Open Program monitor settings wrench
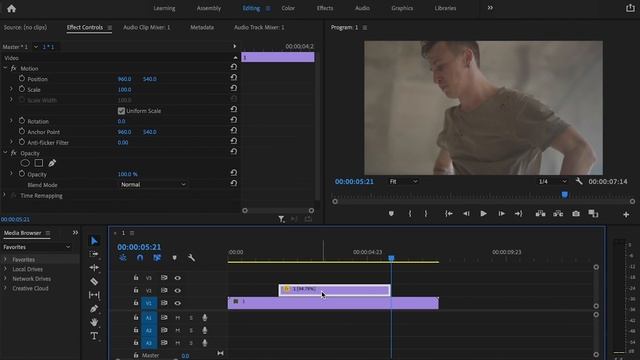640x360 pixels. (579, 181)
